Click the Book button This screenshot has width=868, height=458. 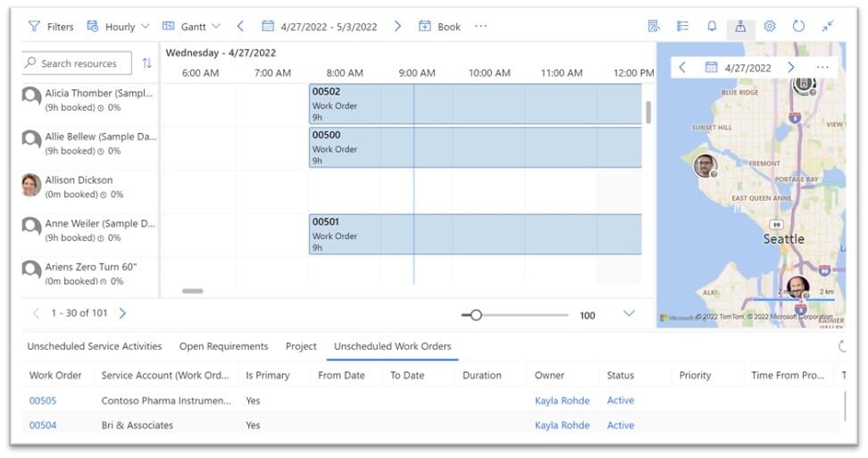[440, 27]
